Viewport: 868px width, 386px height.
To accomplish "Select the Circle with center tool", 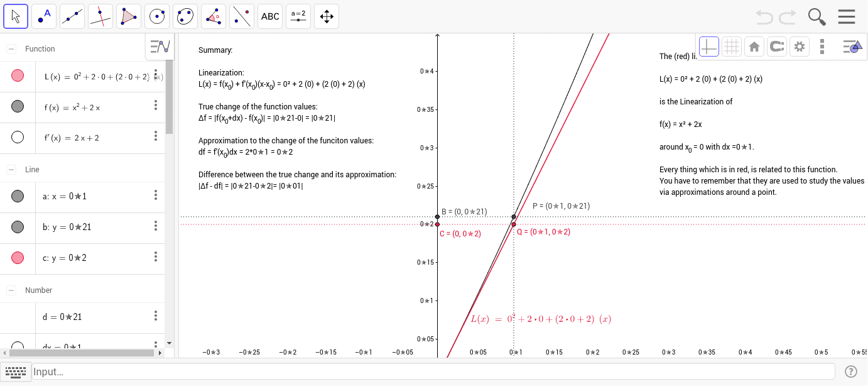I will (157, 16).
